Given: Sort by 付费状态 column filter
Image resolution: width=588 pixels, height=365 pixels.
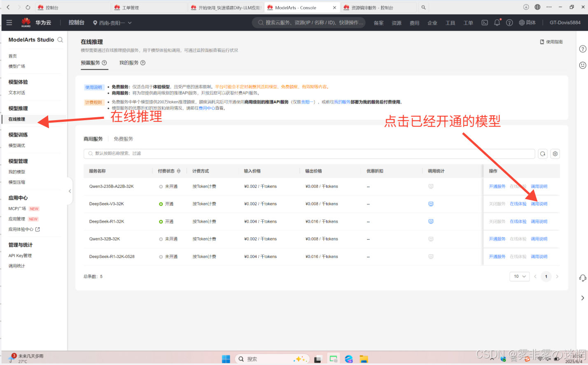Looking at the screenshot, I should tap(179, 171).
